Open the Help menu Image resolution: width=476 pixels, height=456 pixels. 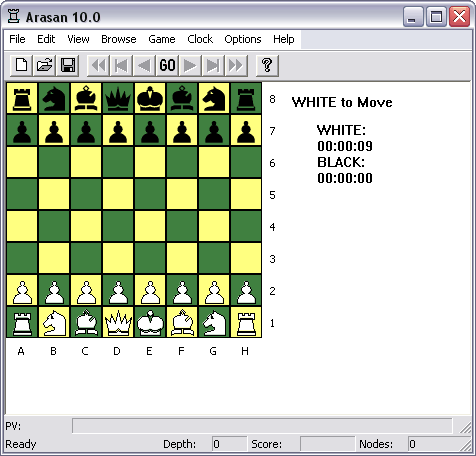pos(284,39)
